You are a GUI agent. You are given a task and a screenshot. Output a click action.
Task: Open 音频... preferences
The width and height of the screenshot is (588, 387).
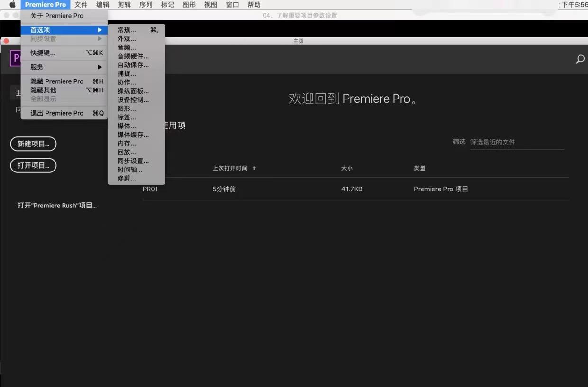[x=137, y=47]
